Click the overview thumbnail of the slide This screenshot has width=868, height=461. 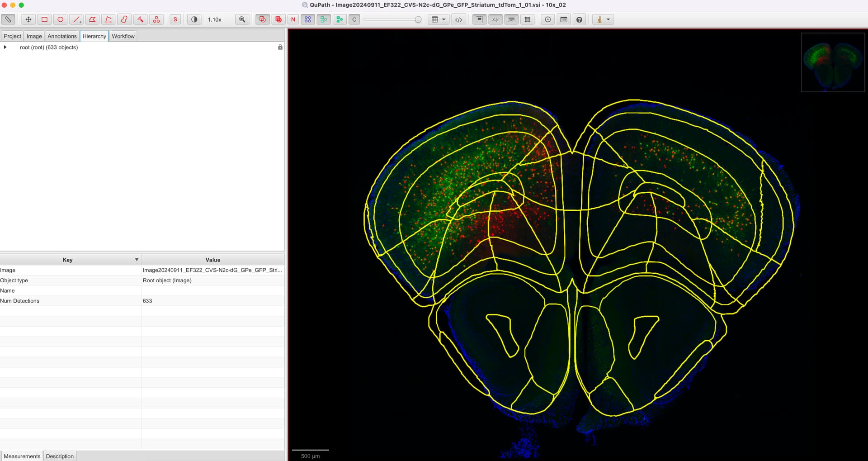point(833,62)
